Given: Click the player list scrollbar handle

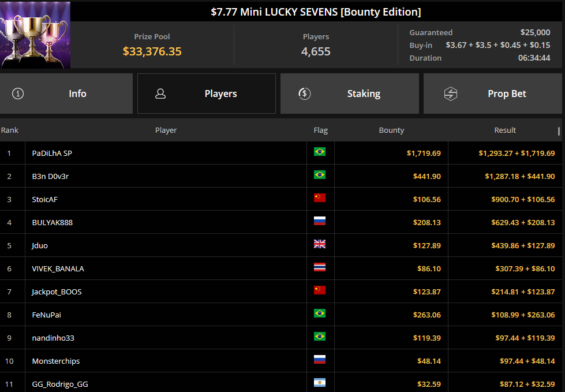Looking at the screenshot, I should point(559,131).
